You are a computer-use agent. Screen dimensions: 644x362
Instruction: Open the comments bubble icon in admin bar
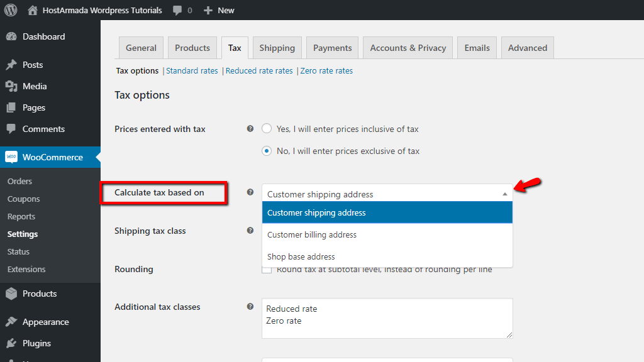tap(178, 10)
